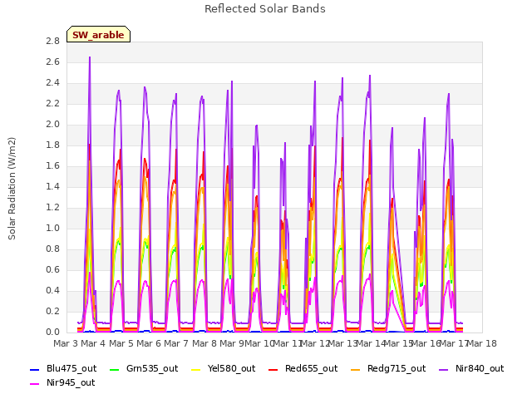
Task: Click the 0.6 y-axis tick label
Action: (52, 269)
